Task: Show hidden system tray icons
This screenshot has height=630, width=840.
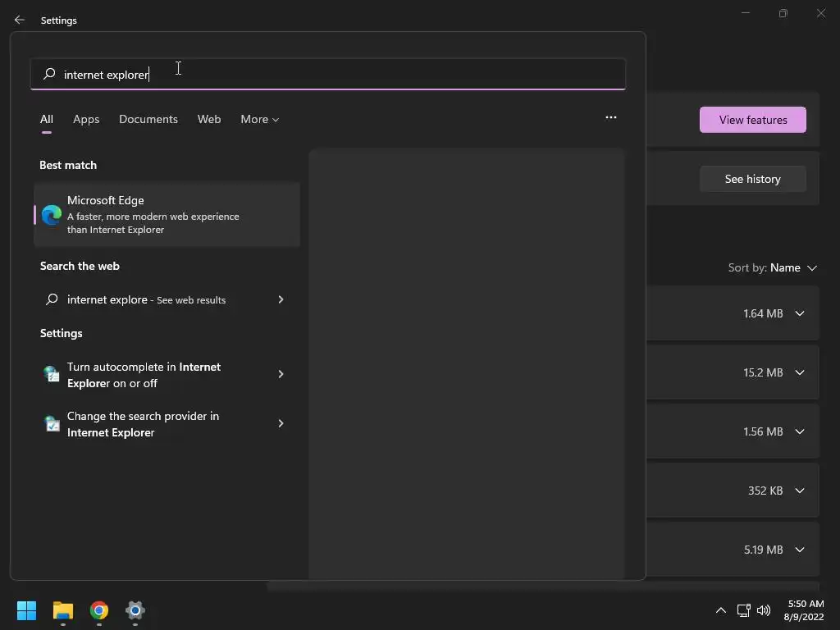Action: [x=721, y=610]
